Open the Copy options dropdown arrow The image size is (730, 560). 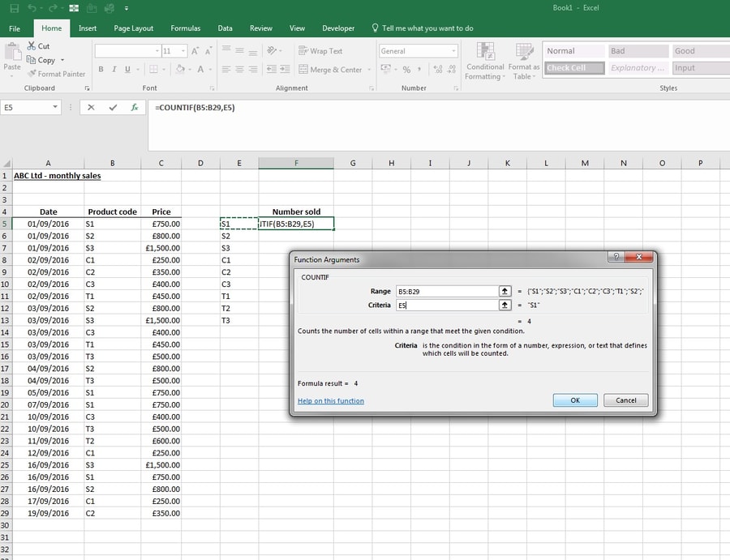(62, 60)
